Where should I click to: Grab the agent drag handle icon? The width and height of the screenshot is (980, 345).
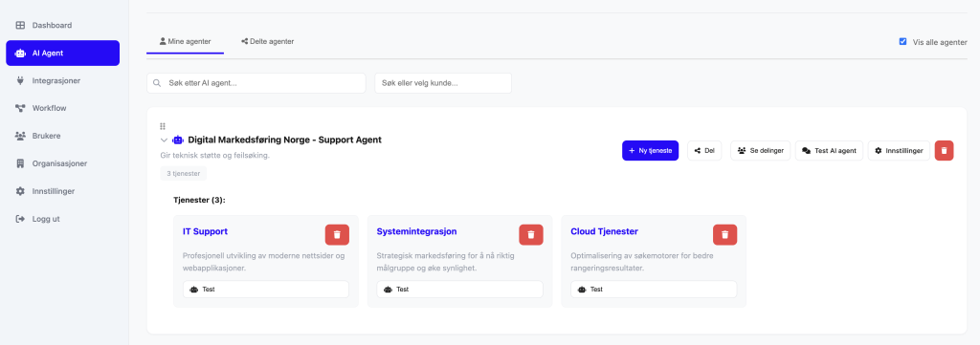coord(163,126)
